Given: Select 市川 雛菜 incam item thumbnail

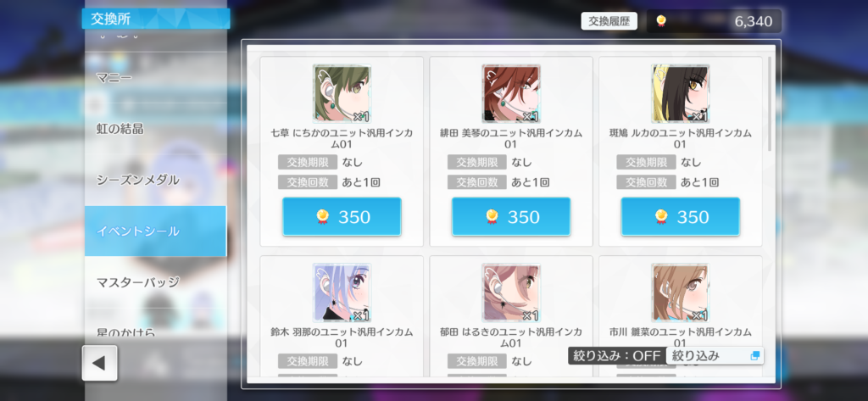Looking at the screenshot, I should pos(681,292).
